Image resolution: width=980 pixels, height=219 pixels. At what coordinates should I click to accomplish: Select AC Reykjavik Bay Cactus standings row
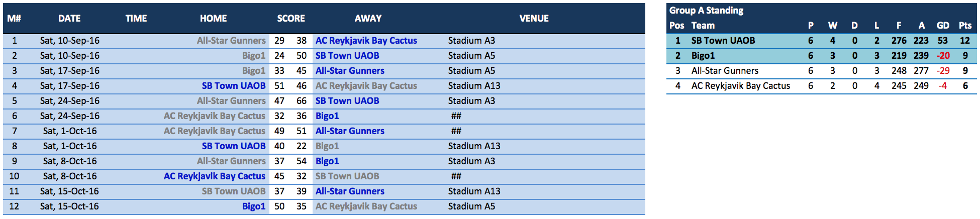(822, 86)
